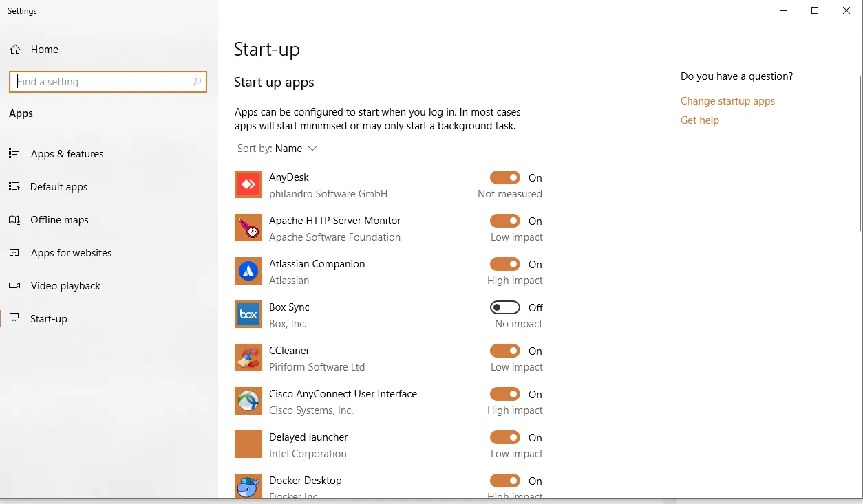Click the Apache HTTP Server Monitor name
This screenshot has width=863, height=504.
335,221
